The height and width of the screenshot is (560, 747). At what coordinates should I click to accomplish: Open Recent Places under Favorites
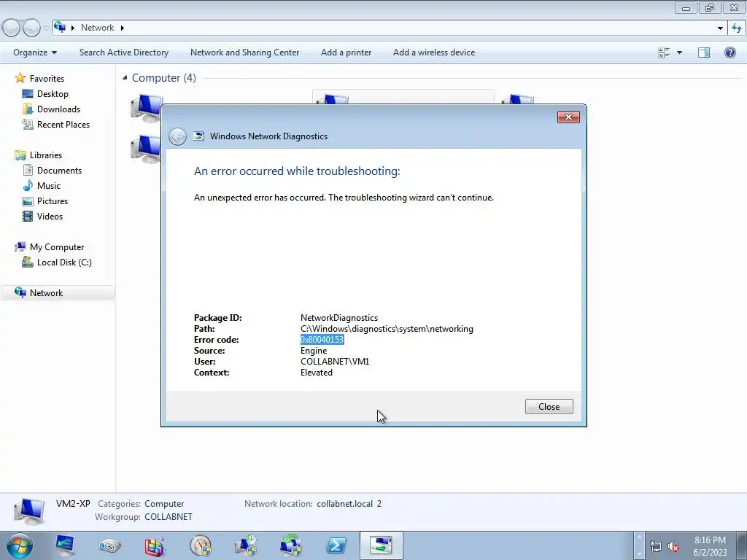click(x=63, y=124)
